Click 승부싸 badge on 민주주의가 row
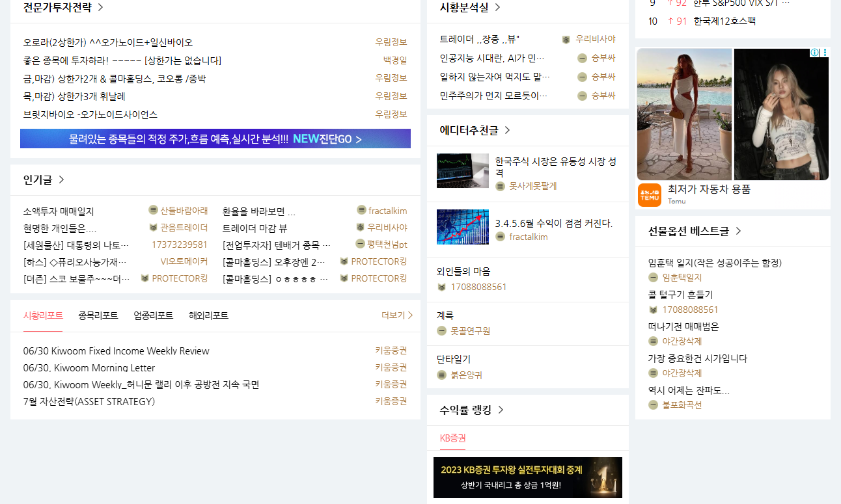 click(x=583, y=96)
